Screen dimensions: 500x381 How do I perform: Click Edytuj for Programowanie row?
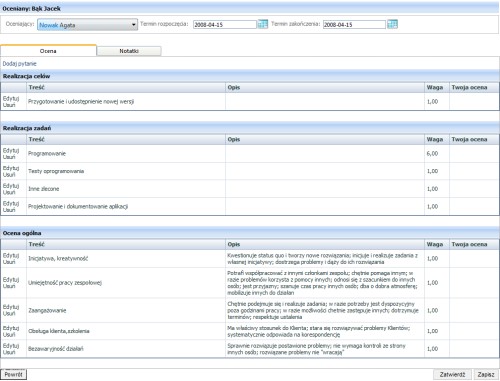[x=11, y=150]
